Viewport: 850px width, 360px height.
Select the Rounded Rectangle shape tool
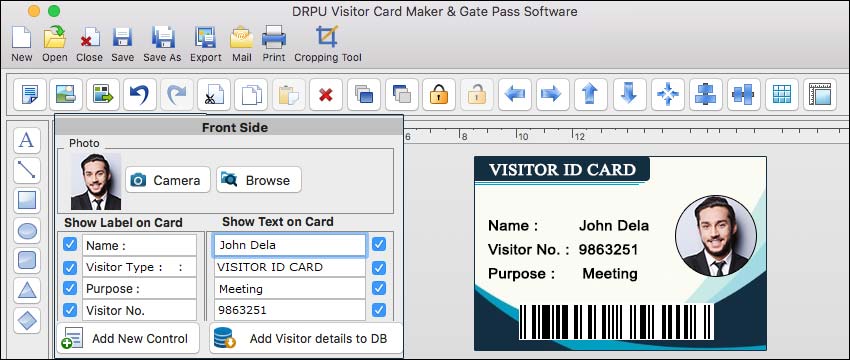coord(27,261)
